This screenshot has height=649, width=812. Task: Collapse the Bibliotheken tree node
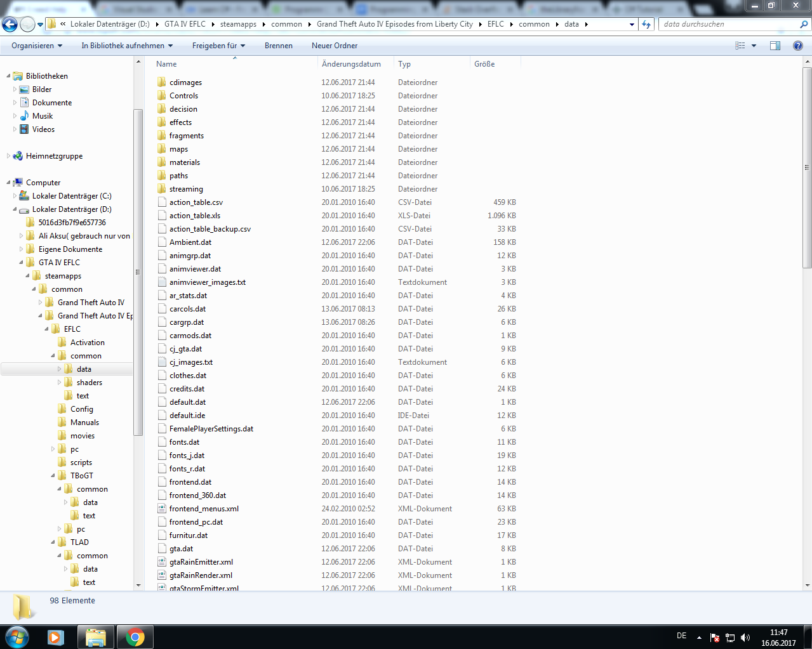[8, 75]
